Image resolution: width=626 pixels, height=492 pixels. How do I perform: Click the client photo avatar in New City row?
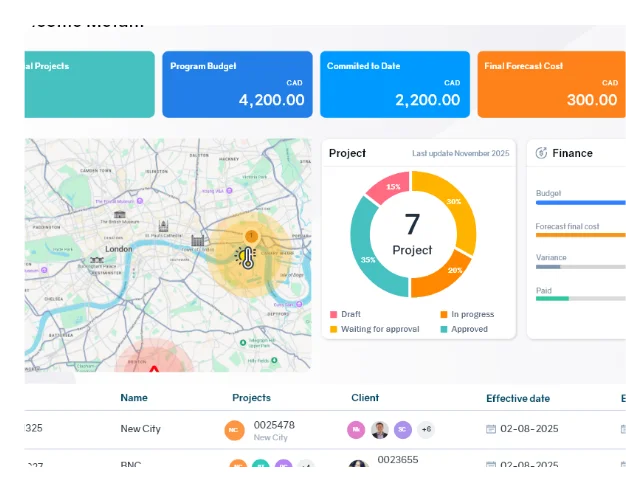[x=380, y=430]
